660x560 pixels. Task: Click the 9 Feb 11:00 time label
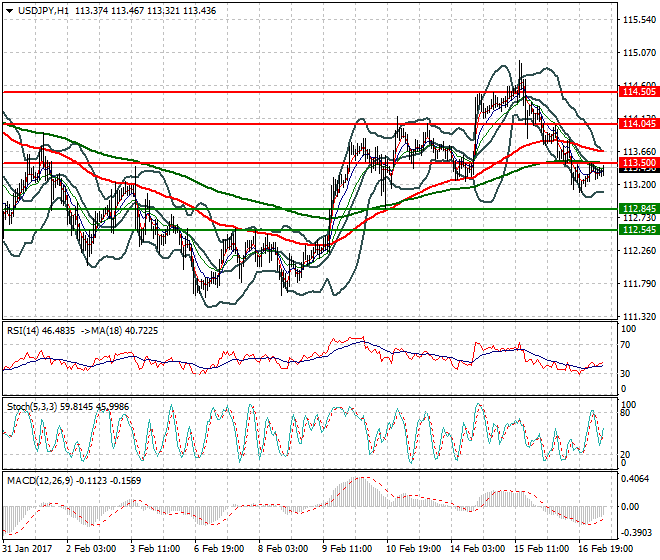[347, 549]
